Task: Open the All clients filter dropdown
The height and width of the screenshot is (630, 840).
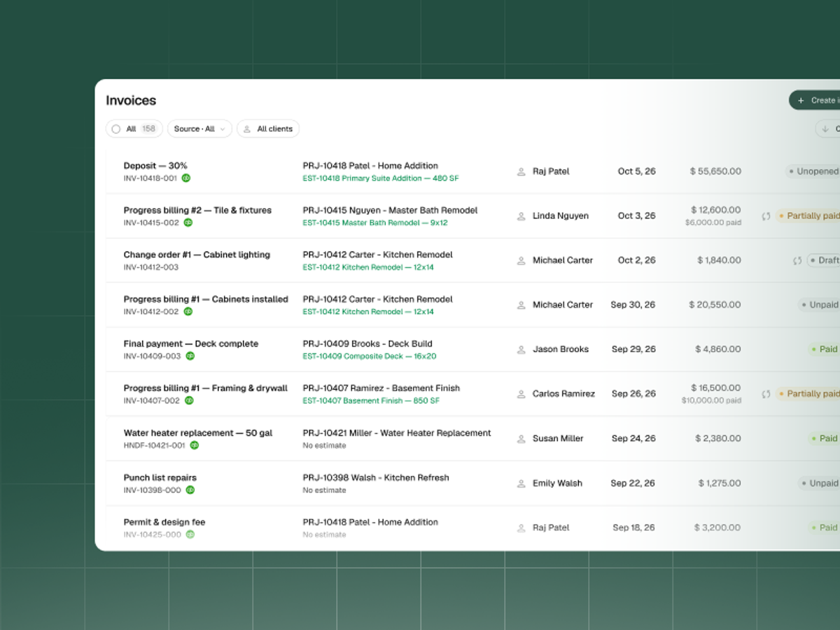Action: [268, 129]
